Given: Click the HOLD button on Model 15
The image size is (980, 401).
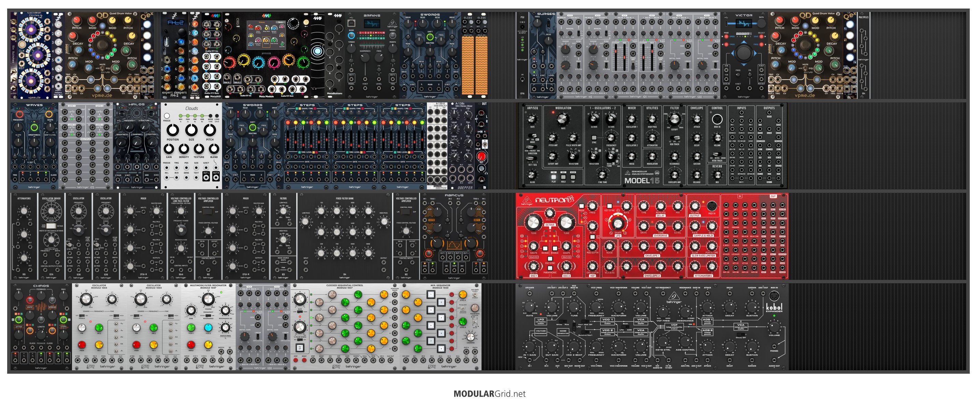Looking at the screenshot, I should [x=563, y=177].
